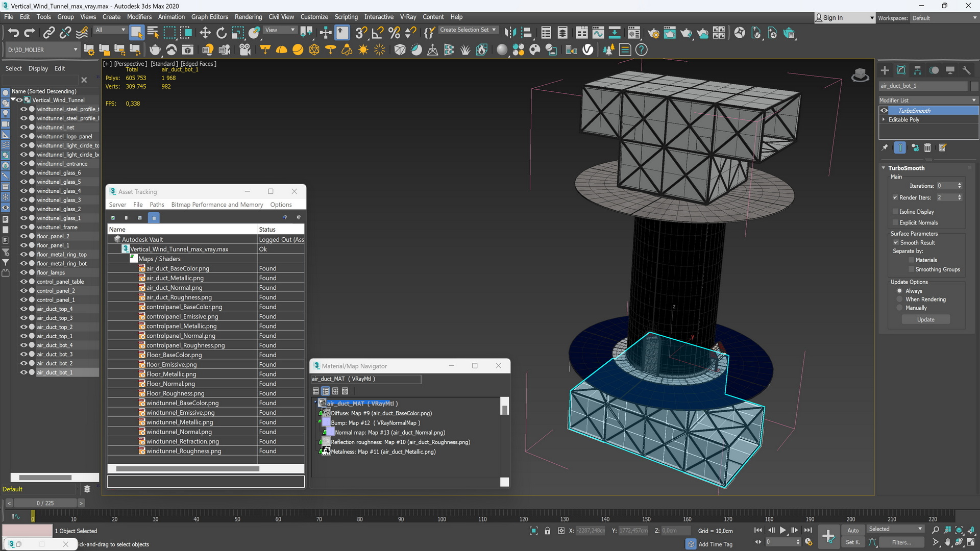
Task: Hide windtunnel_net with its eye icon
Action: point(23,128)
